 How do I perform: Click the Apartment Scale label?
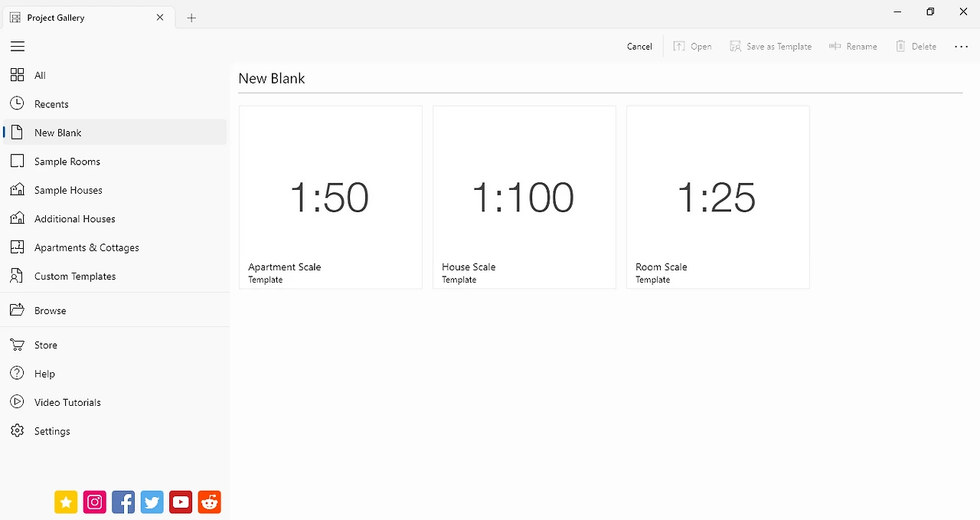(x=285, y=267)
